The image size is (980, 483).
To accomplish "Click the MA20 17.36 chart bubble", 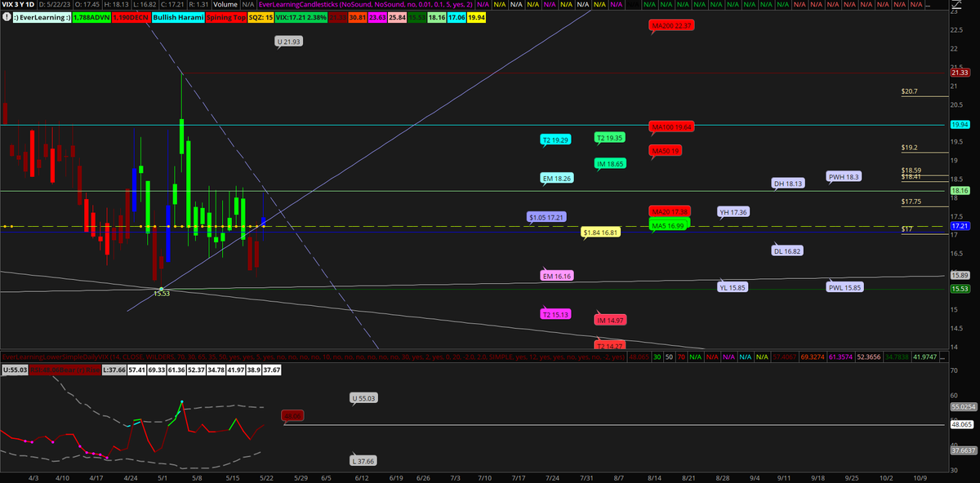I will coord(670,211).
